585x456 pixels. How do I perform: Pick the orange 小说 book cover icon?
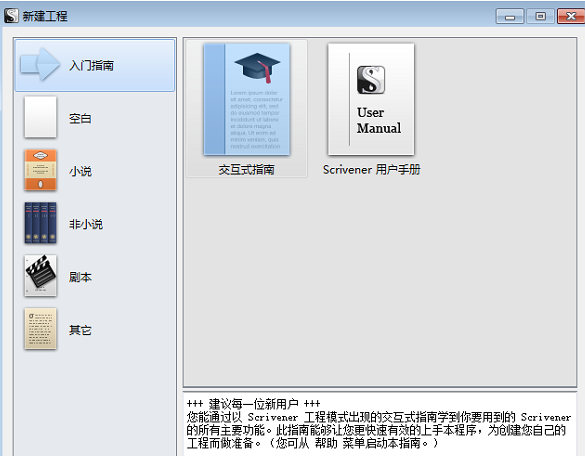(40, 170)
